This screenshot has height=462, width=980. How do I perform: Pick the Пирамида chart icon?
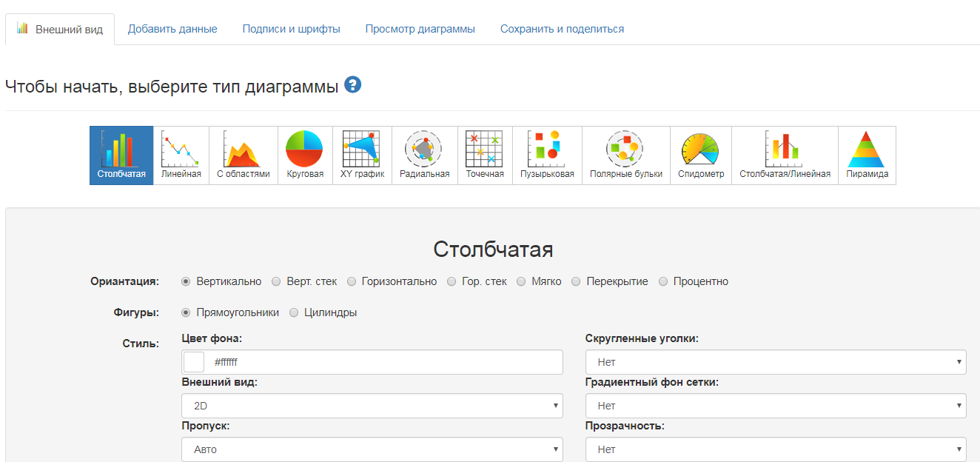pos(866,154)
